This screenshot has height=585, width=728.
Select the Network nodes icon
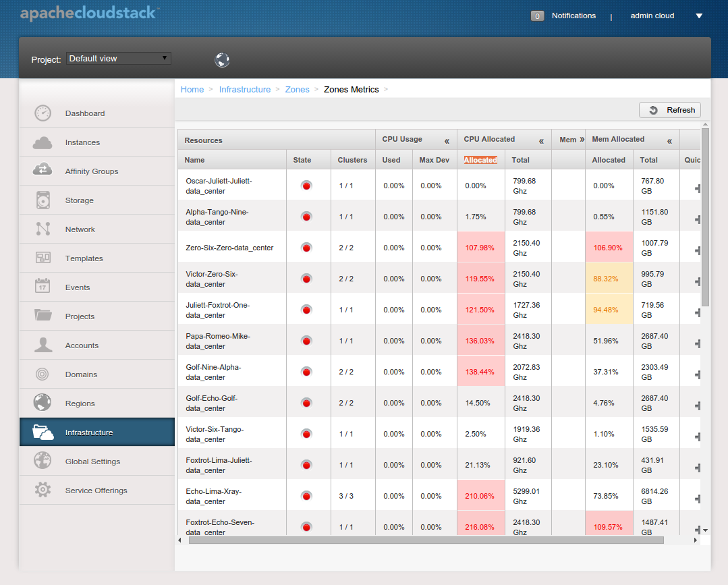(x=43, y=229)
